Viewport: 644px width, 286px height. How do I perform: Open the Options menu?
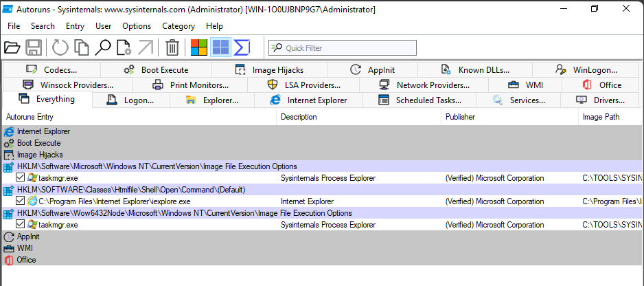[x=137, y=26]
